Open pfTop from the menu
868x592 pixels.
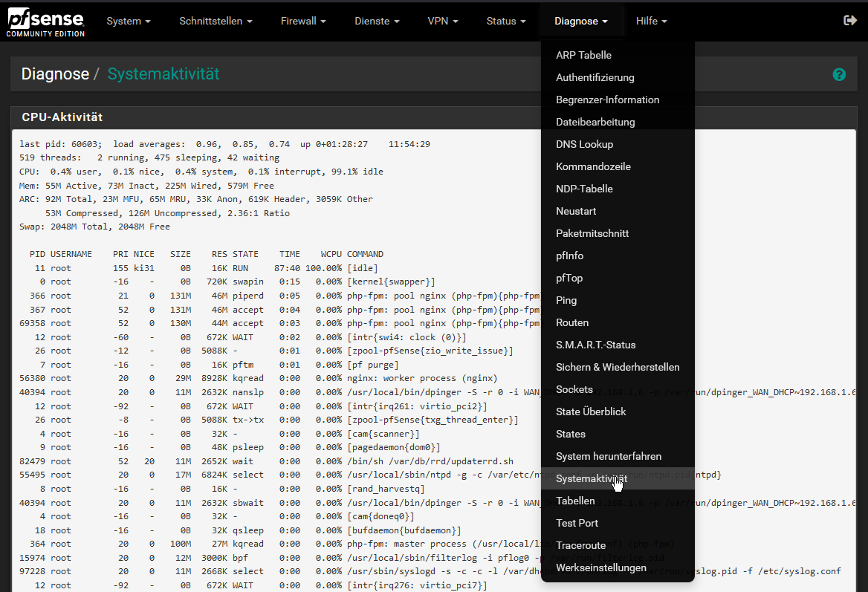click(x=618, y=278)
